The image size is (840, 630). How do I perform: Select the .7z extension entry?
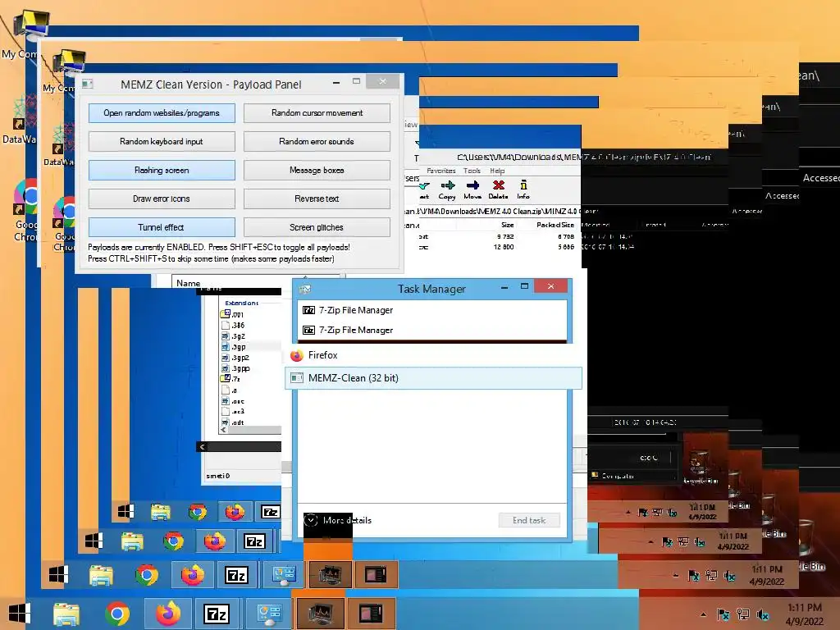tap(231, 379)
